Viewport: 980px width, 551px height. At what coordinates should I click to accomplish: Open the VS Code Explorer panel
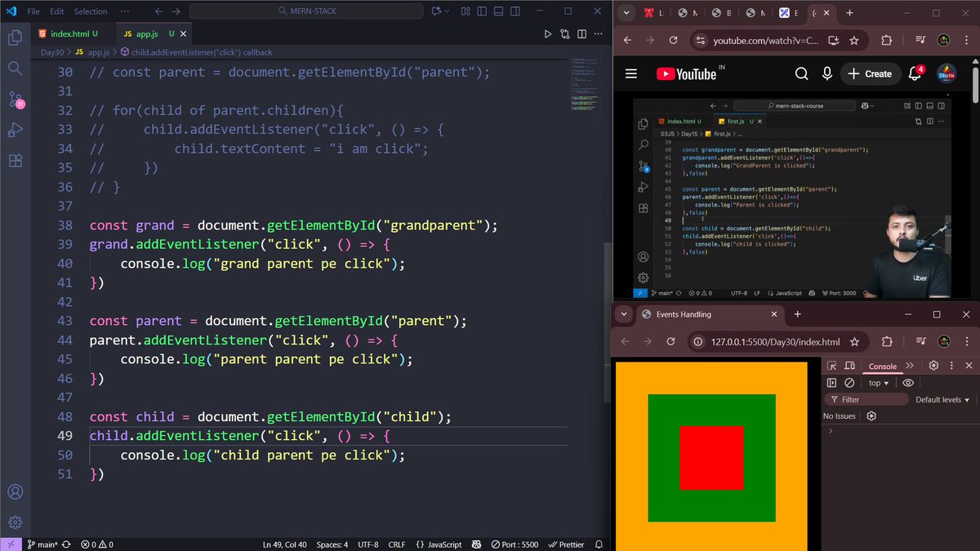15,38
